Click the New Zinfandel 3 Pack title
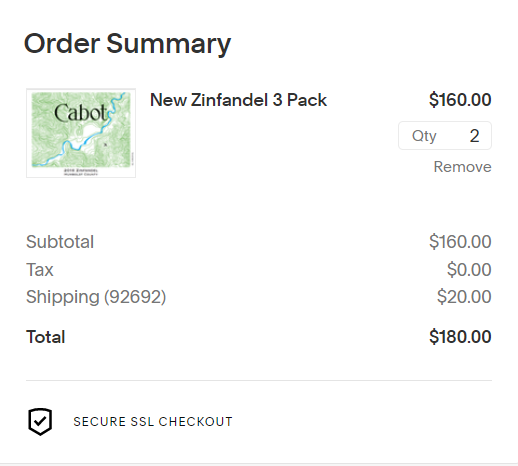This screenshot has height=466, width=518. 238,100
